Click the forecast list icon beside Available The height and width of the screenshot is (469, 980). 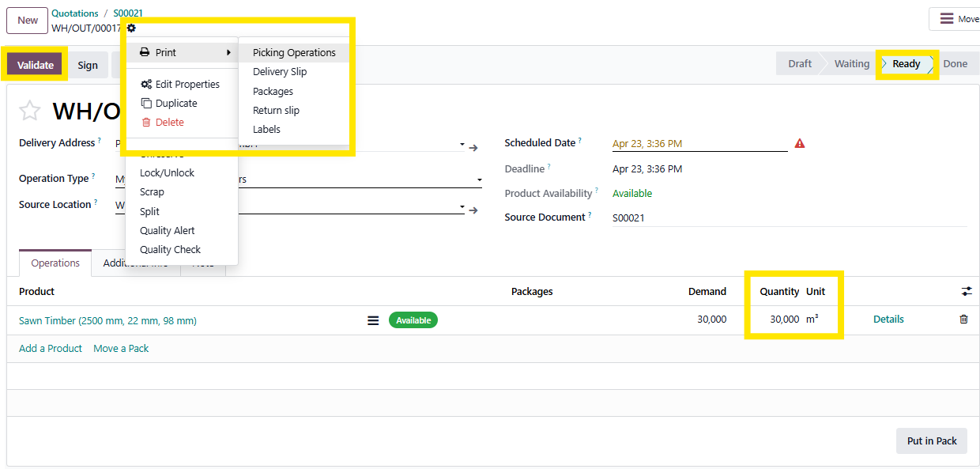(373, 320)
